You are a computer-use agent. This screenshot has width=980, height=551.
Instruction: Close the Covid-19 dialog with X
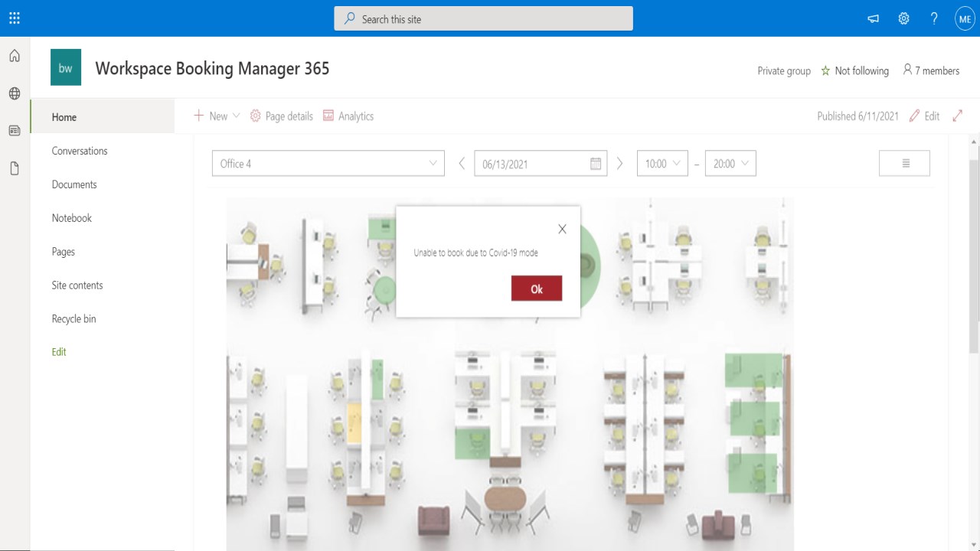(x=562, y=229)
